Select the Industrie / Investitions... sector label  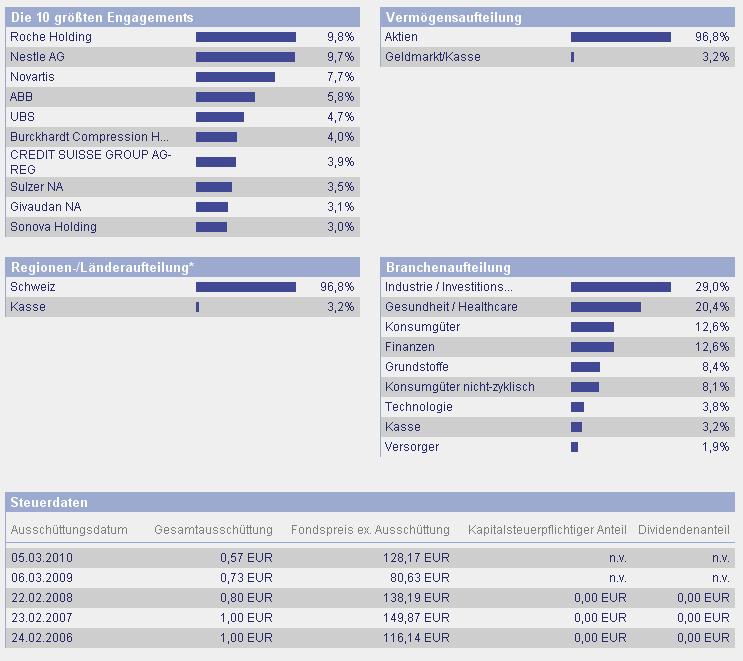pyautogui.click(x=448, y=287)
